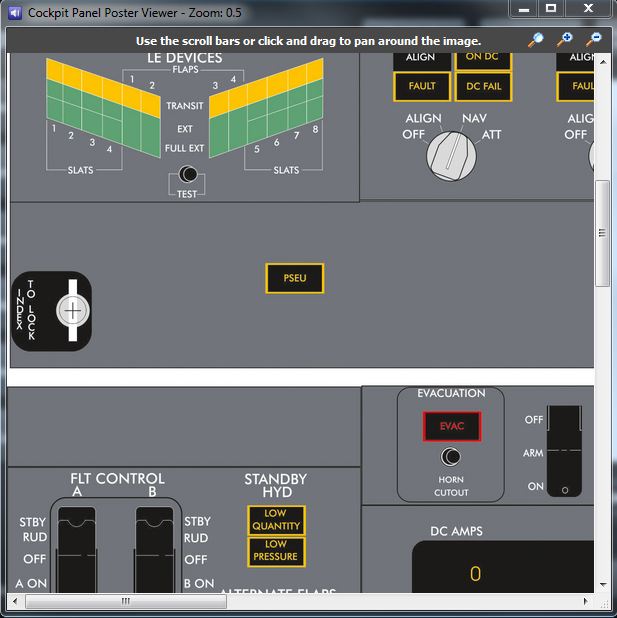The width and height of the screenshot is (617, 618).
Task: Click the left yellow-green slats wing graphic
Action: pyautogui.click(x=103, y=108)
